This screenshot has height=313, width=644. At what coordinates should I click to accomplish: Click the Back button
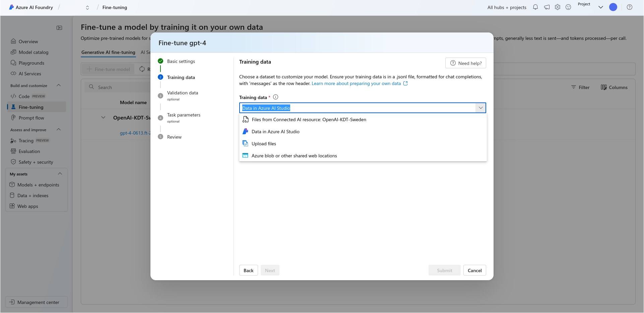pos(249,270)
